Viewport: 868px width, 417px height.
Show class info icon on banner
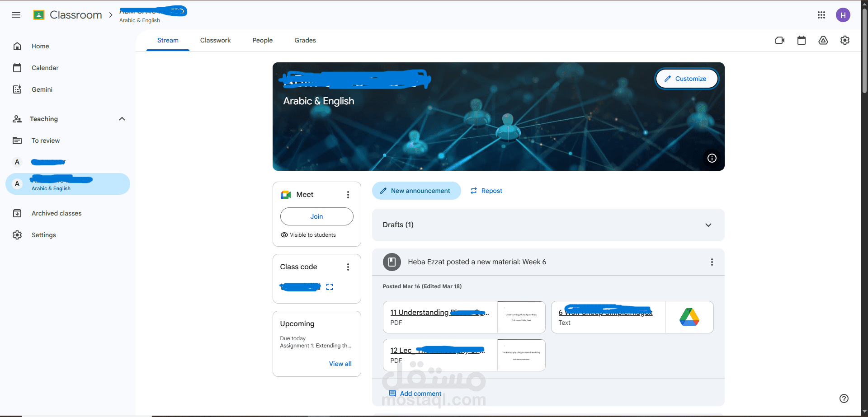(712, 158)
